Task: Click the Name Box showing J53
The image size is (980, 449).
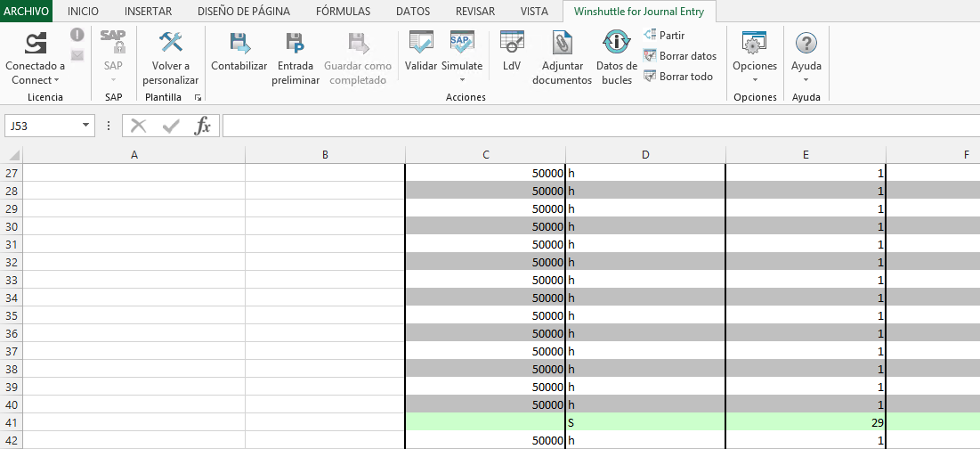Action: (43, 126)
